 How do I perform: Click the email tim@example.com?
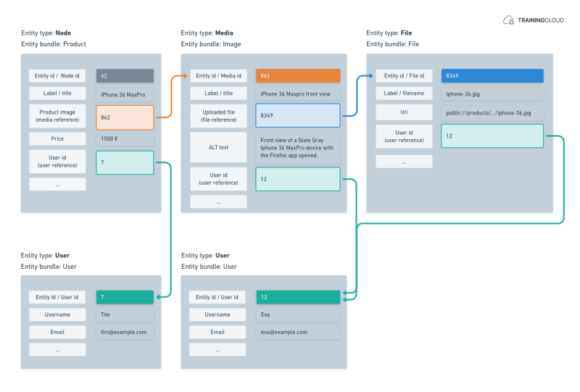125,332
